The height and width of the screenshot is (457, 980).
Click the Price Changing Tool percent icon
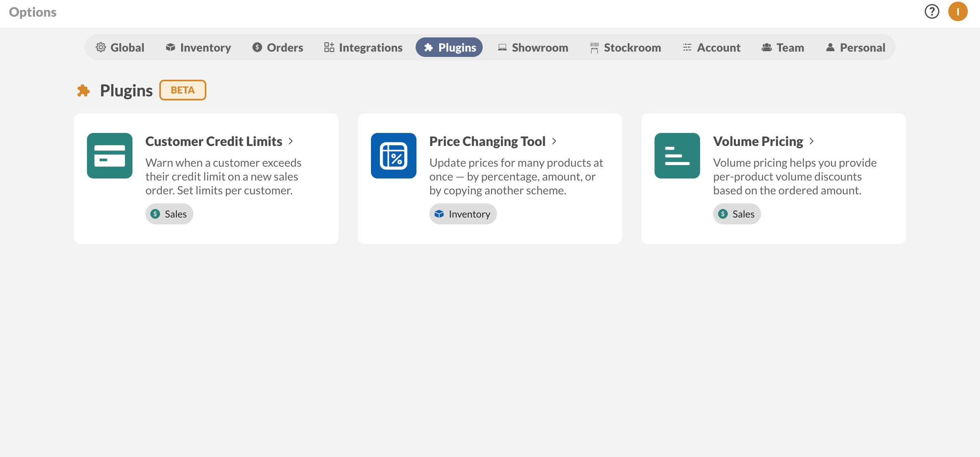[x=394, y=156]
